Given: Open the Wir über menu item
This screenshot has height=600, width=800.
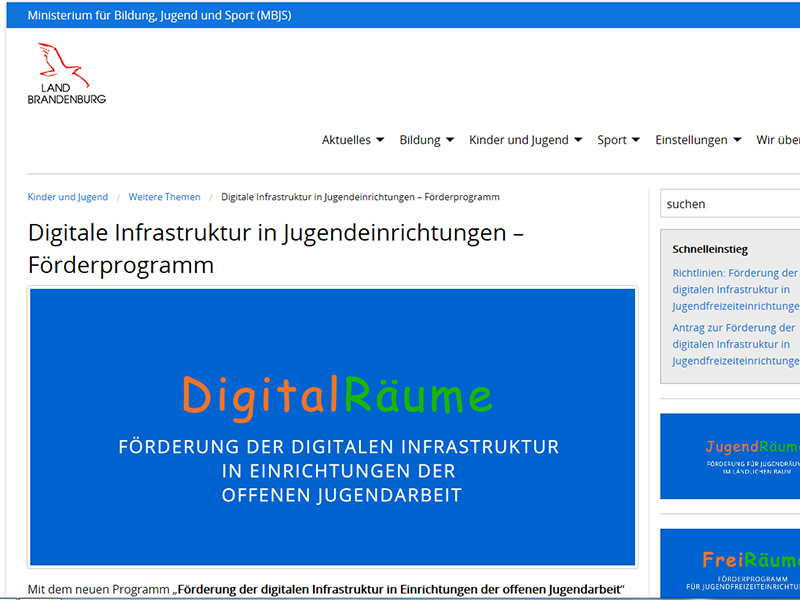Looking at the screenshot, I should point(777,140).
